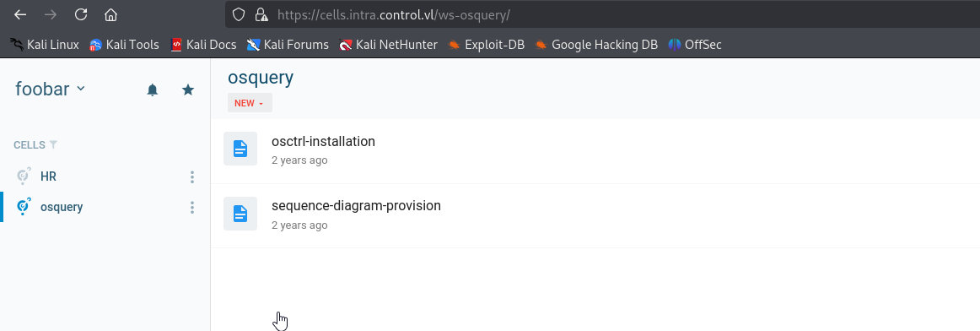The height and width of the screenshot is (331, 980).
Task: Select the HR cell in sidebar
Action: (x=49, y=176)
